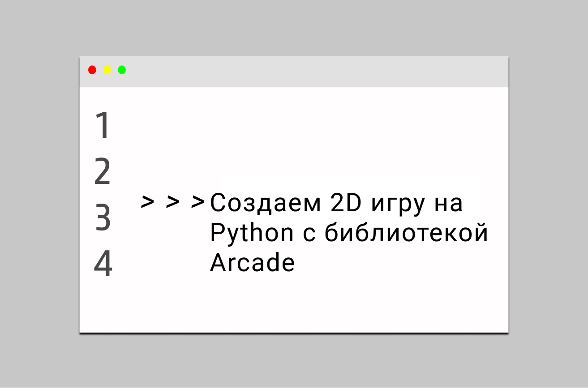The image size is (588, 388).
Task: Click the letter "с" after Python
Action: 309,235
